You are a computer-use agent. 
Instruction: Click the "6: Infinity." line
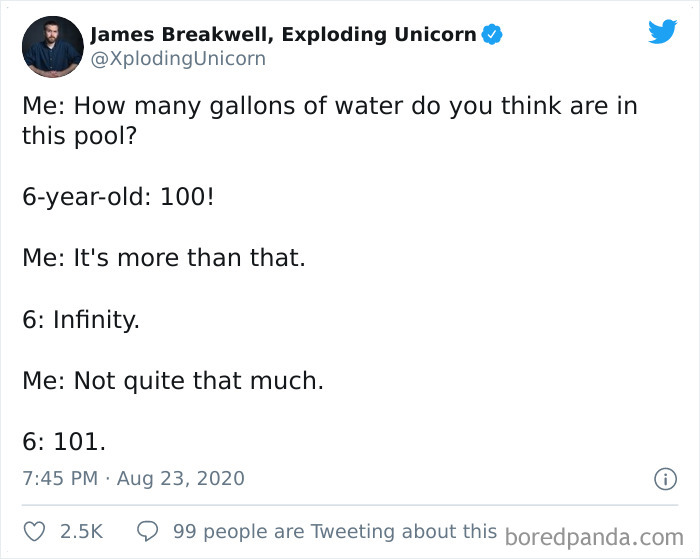(80, 319)
